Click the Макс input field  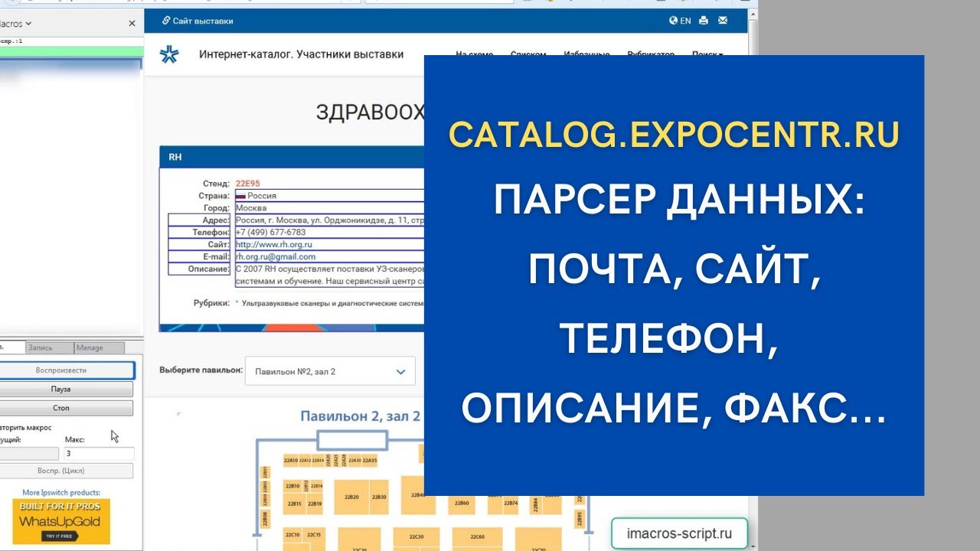point(99,453)
